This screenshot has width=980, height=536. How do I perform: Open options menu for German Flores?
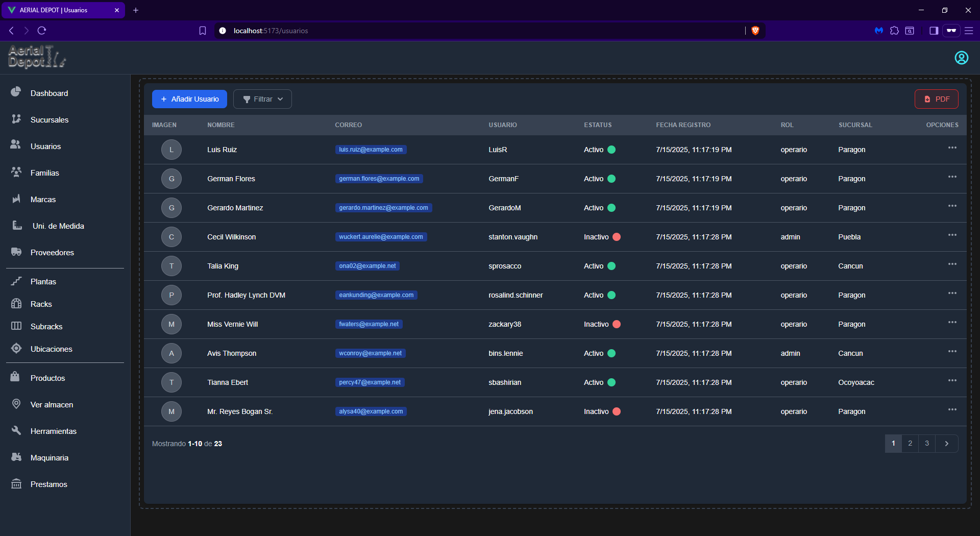point(952,177)
